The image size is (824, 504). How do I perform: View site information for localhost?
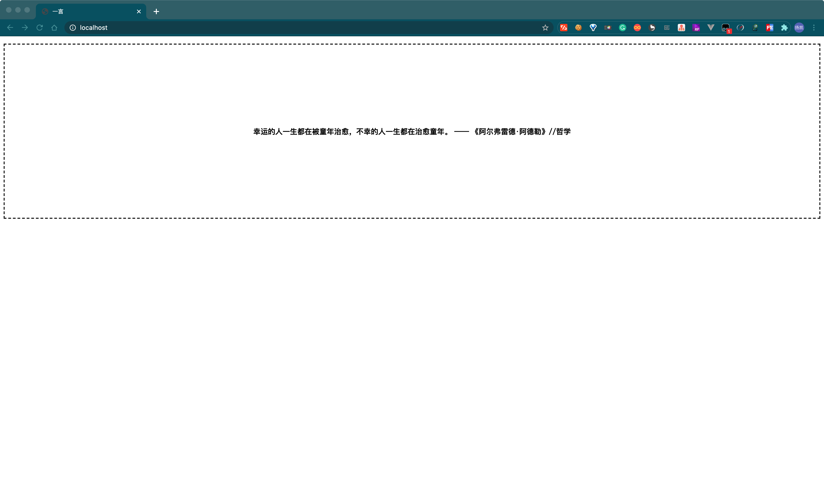click(x=73, y=28)
